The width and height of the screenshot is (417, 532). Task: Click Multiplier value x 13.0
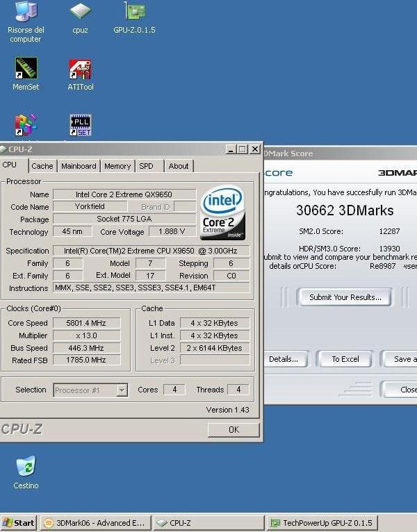click(86, 335)
